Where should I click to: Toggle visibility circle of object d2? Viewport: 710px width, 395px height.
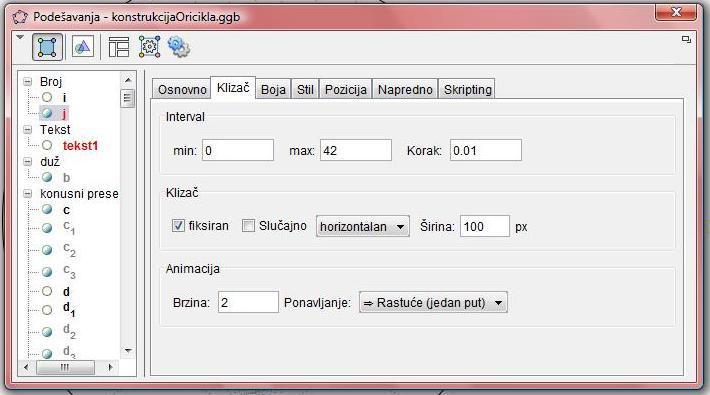point(47,332)
